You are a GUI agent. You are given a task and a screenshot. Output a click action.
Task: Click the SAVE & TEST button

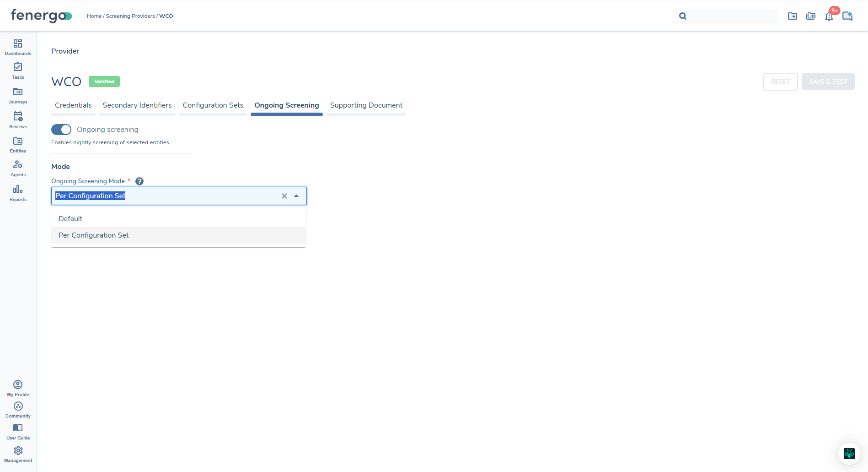(x=828, y=81)
